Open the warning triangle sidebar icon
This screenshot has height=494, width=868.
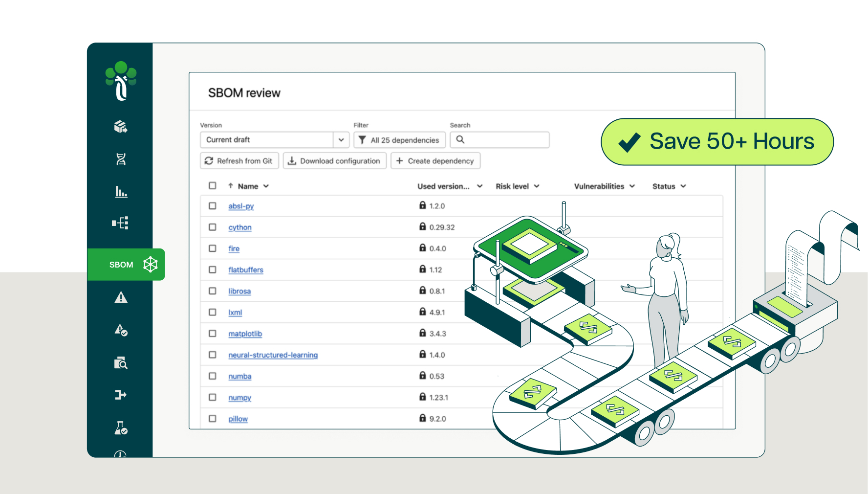(121, 297)
